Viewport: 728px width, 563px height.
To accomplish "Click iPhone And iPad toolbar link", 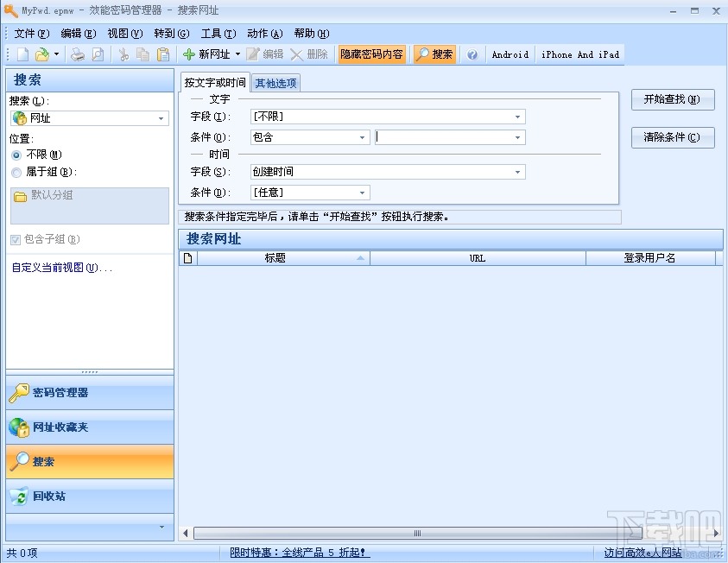I will click(x=580, y=54).
